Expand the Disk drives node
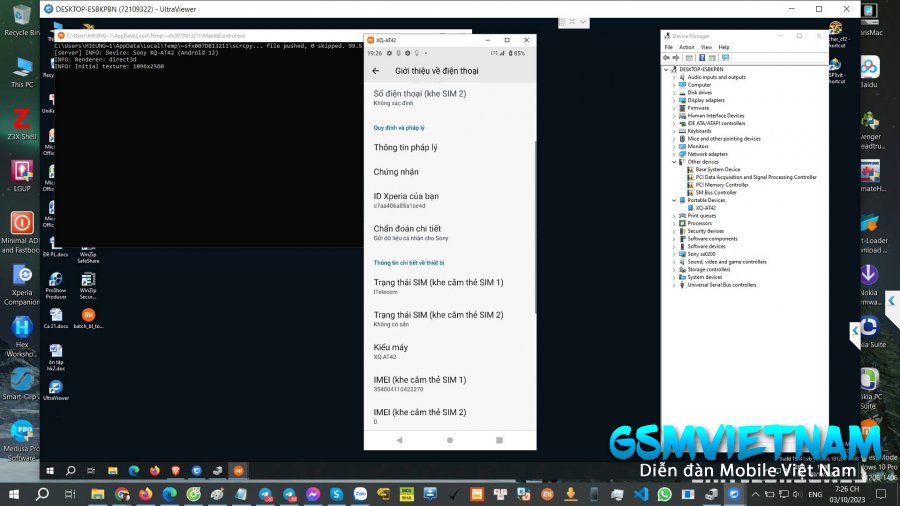The width and height of the screenshot is (900, 506). 674,92
